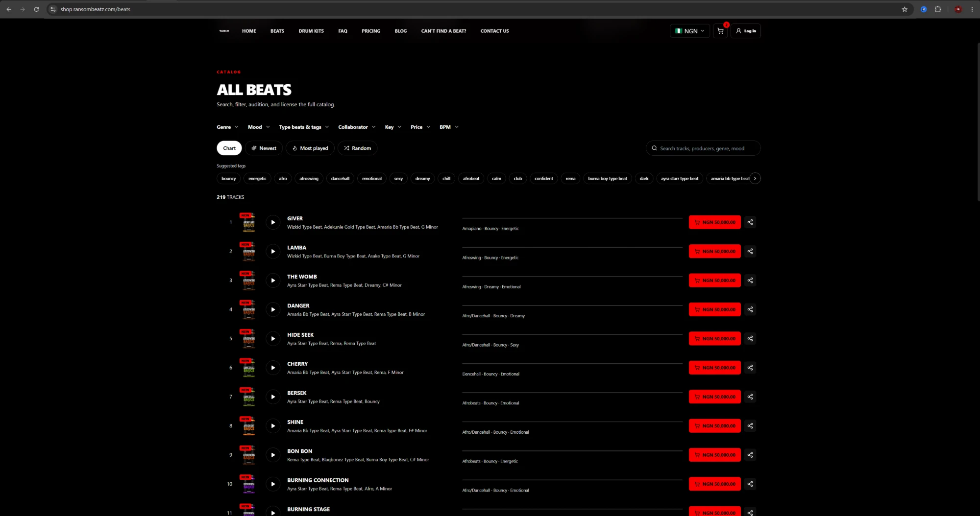The width and height of the screenshot is (980, 516).
Task: Play the LAMBA beat
Action: tap(273, 251)
